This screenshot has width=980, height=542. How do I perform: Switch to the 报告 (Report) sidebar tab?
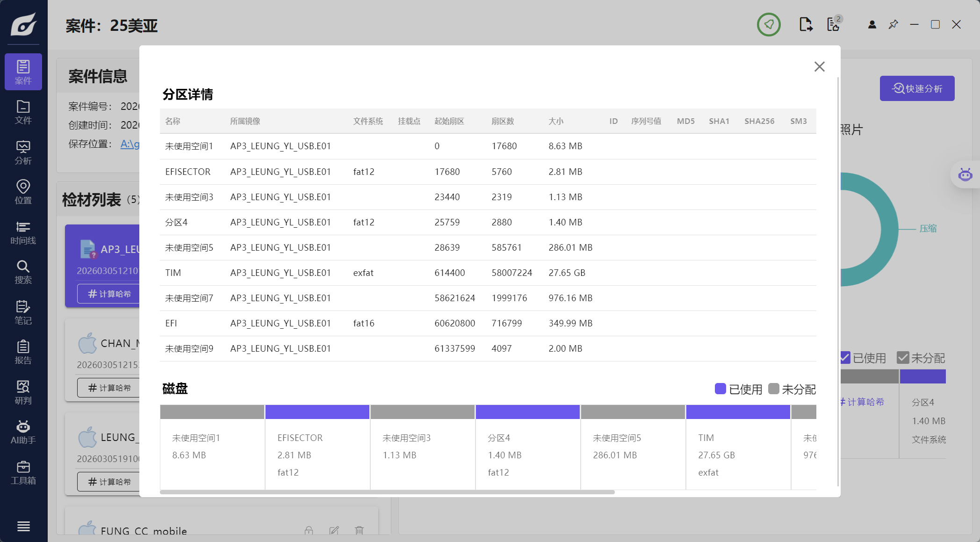point(23,352)
